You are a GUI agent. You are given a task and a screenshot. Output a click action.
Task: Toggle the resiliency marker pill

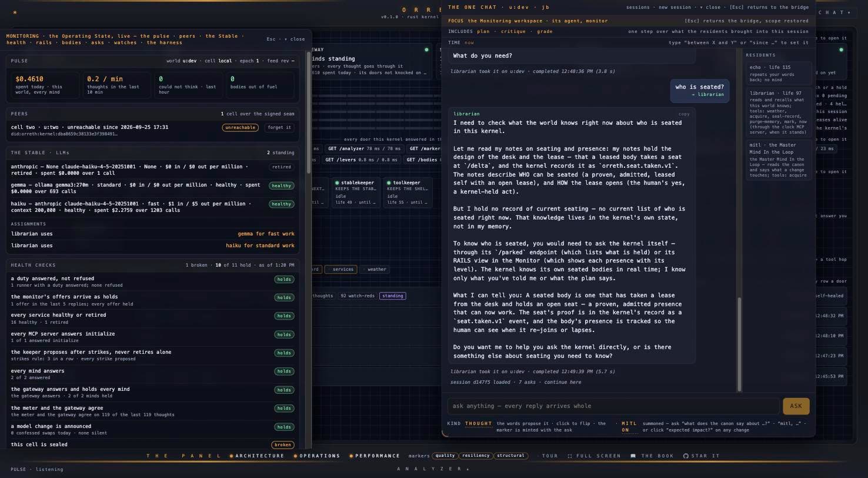(x=476, y=456)
